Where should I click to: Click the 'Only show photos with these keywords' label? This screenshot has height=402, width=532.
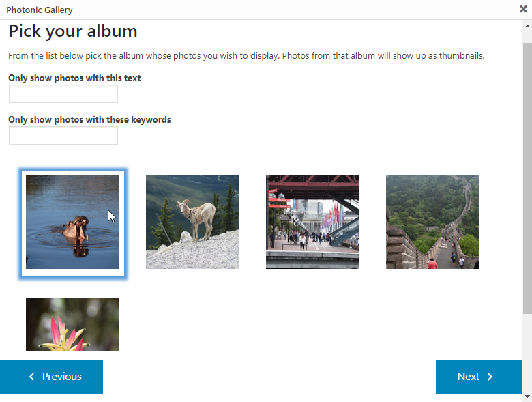tap(89, 119)
